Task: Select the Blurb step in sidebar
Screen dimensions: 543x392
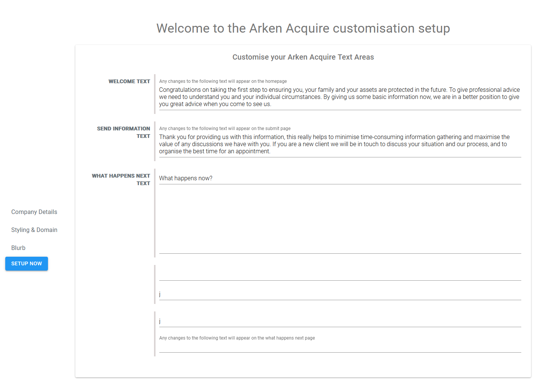Action: [x=18, y=248]
